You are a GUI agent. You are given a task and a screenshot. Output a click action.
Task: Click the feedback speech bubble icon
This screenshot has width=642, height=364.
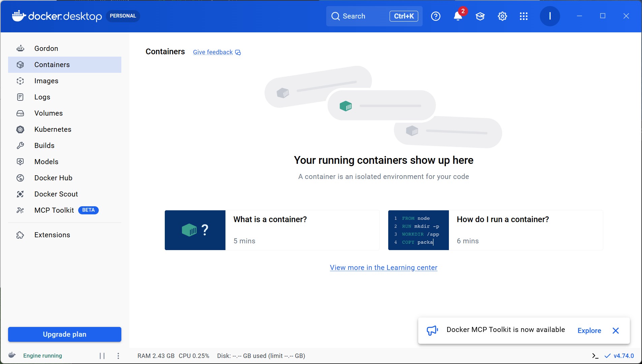(x=238, y=52)
